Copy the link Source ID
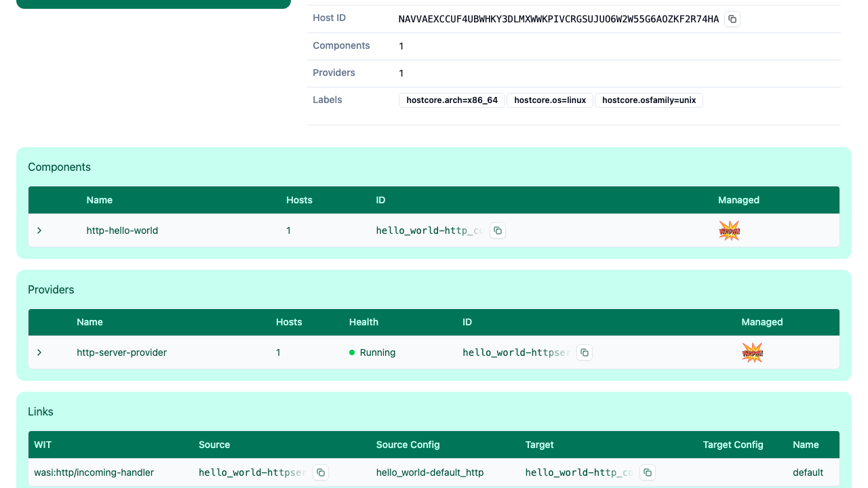This screenshot has height=488, width=868. click(x=321, y=472)
